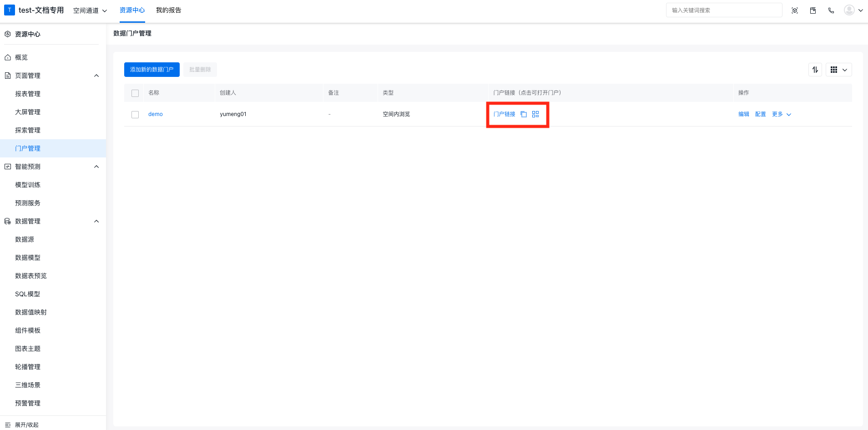Image resolution: width=868 pixels, height=430 pixels.
Task: Click 添加新的数据门户 button
Action: click(152, 70)
